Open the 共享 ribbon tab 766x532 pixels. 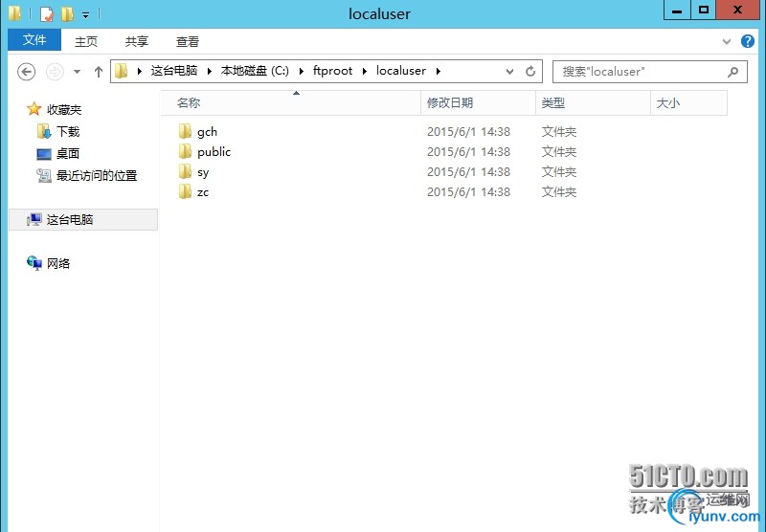[137, 41]
